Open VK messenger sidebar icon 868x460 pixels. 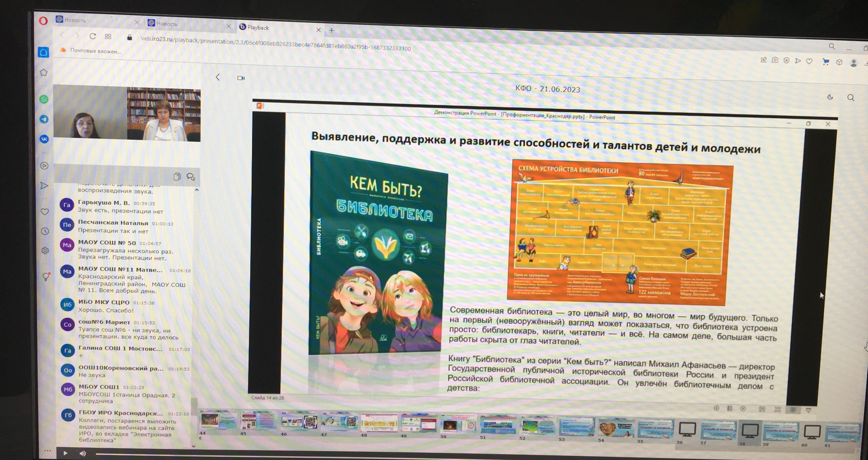(x=44, y=139)
